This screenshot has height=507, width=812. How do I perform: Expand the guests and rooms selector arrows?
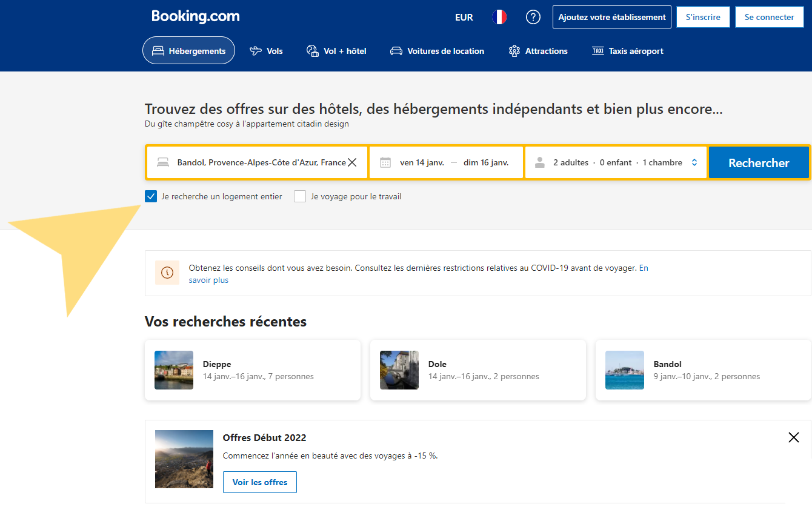tap(694, 162)
